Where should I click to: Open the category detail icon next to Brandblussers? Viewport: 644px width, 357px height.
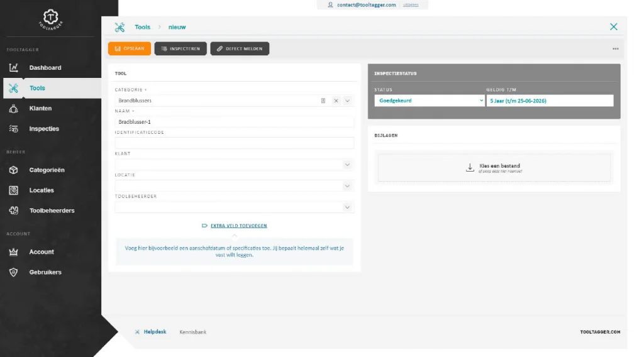(323, 101)
